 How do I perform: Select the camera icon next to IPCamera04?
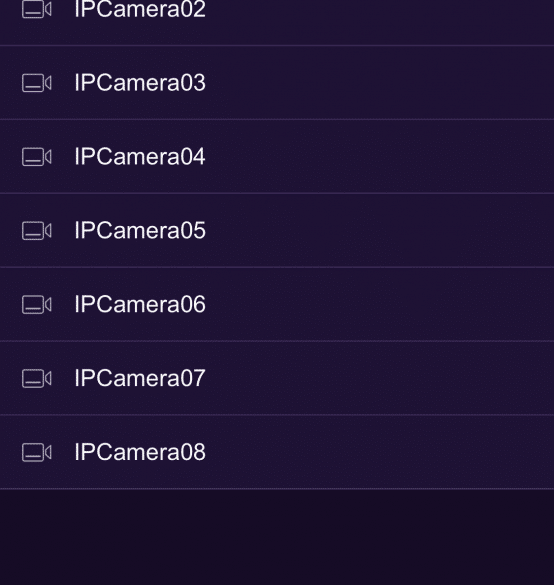[x=37, y=157]
